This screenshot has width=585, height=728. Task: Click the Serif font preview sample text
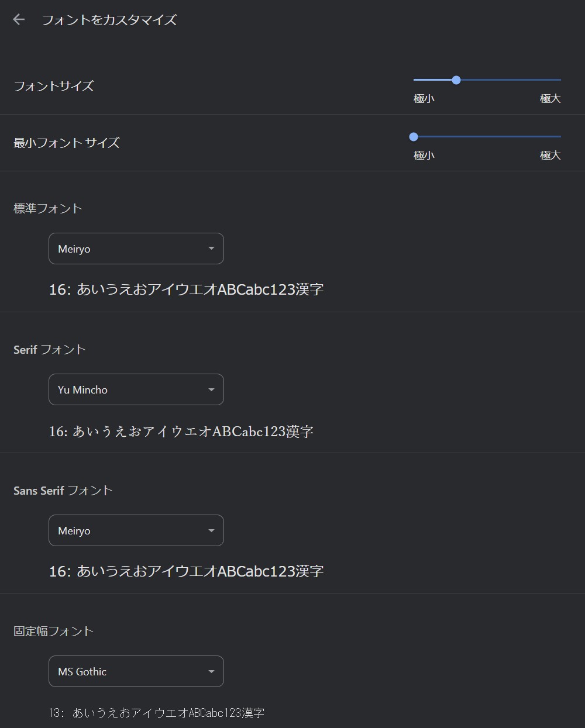[x=181, y=432]
